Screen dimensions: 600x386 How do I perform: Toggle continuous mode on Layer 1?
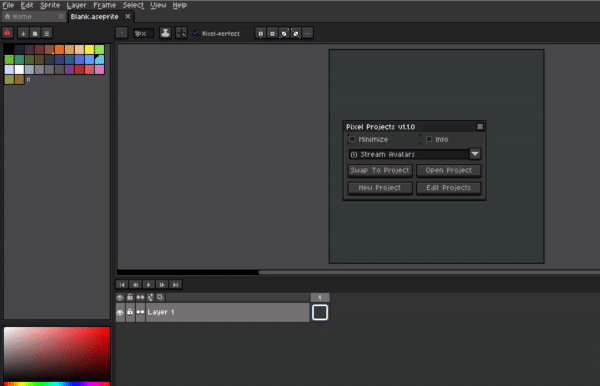(x=140, y=313)
